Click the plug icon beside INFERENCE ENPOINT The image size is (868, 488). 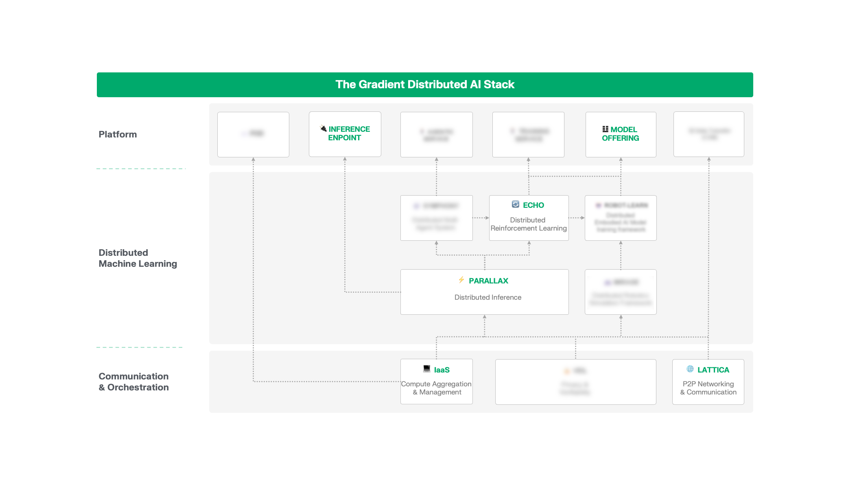[323, 129]
